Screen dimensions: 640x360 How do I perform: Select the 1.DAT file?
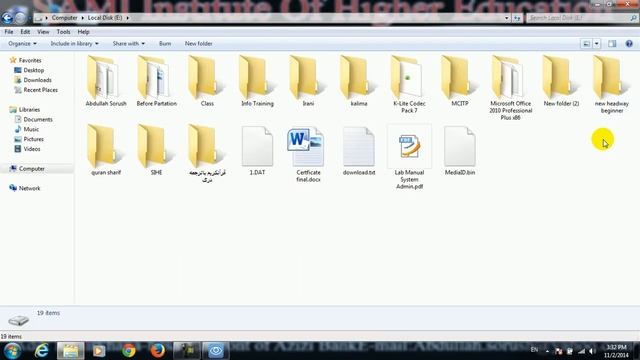pyautogui.click(x=258, y=151)
